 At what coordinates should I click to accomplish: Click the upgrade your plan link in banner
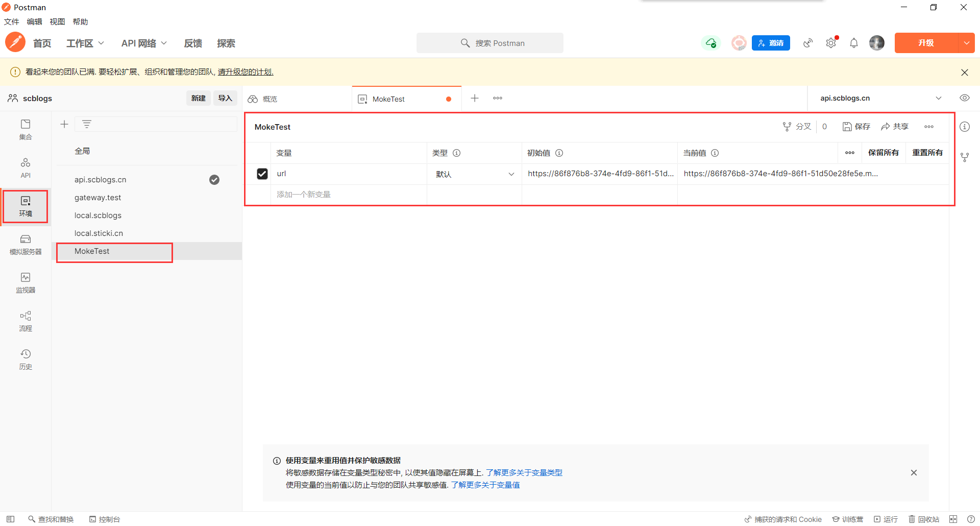point(246,72)
